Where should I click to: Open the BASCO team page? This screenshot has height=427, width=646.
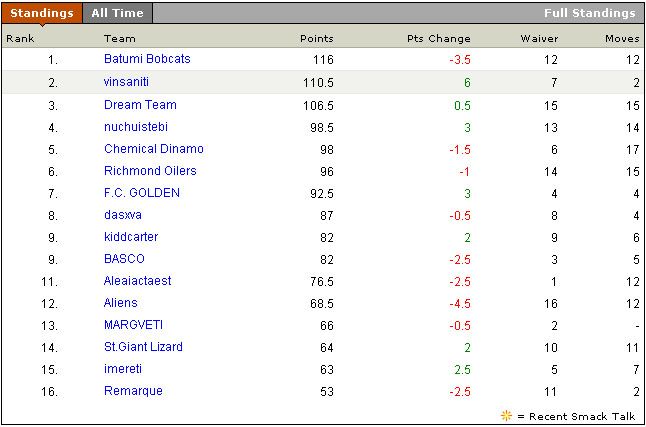(x=124, y=259)
